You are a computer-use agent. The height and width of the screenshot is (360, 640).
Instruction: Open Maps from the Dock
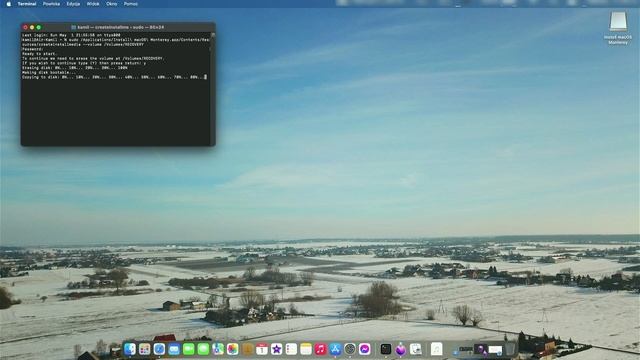tap(218, 349)
